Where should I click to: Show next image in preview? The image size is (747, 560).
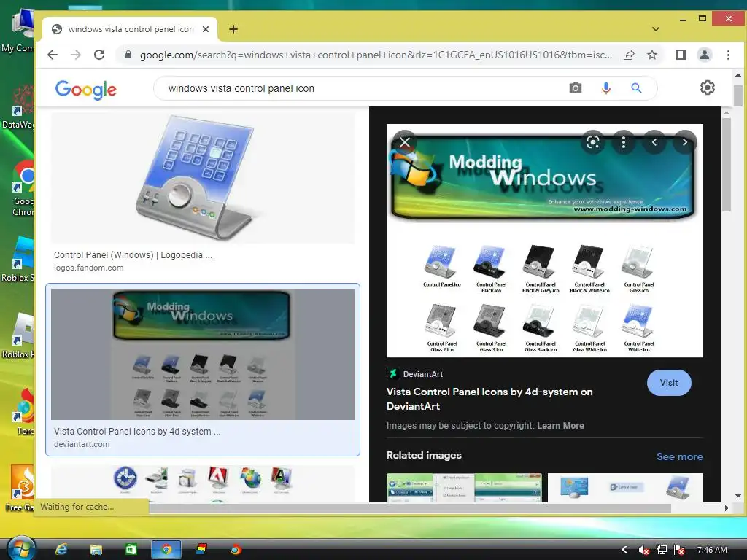[685, 142]
